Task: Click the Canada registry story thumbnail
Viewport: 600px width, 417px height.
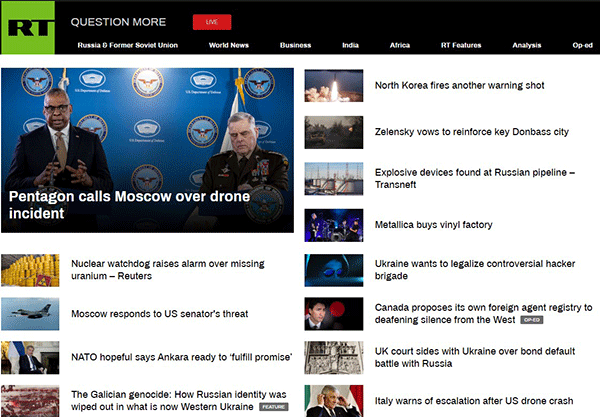Action: (334, 314)
